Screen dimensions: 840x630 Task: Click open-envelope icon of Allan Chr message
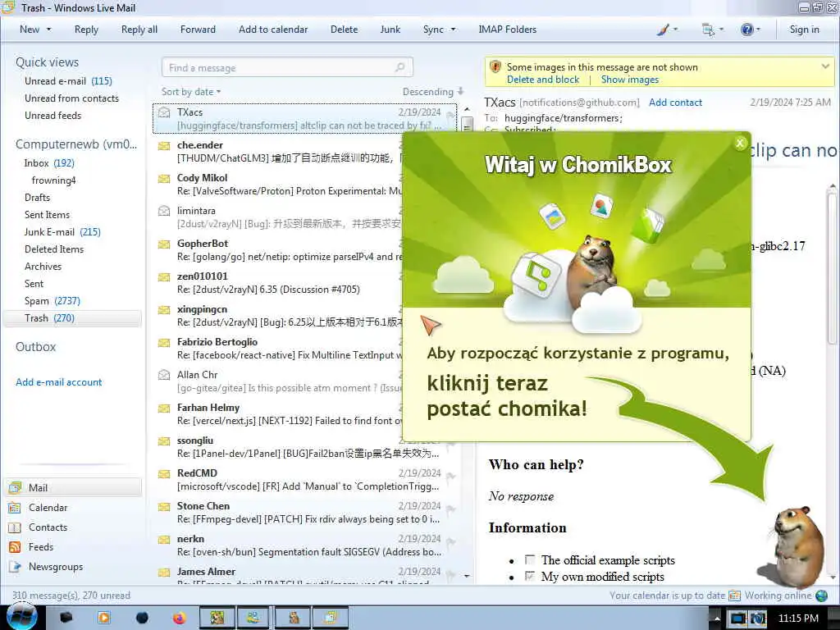click(164, 374)
